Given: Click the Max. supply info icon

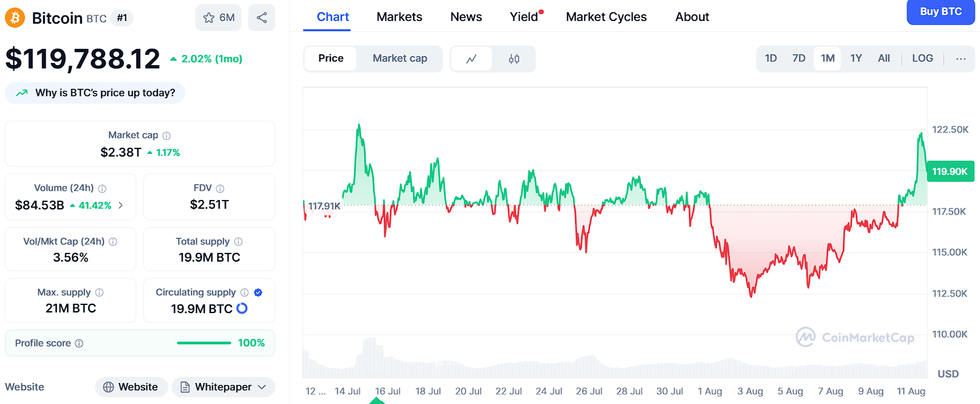Looking at the screenshot, I should point(99,293).
